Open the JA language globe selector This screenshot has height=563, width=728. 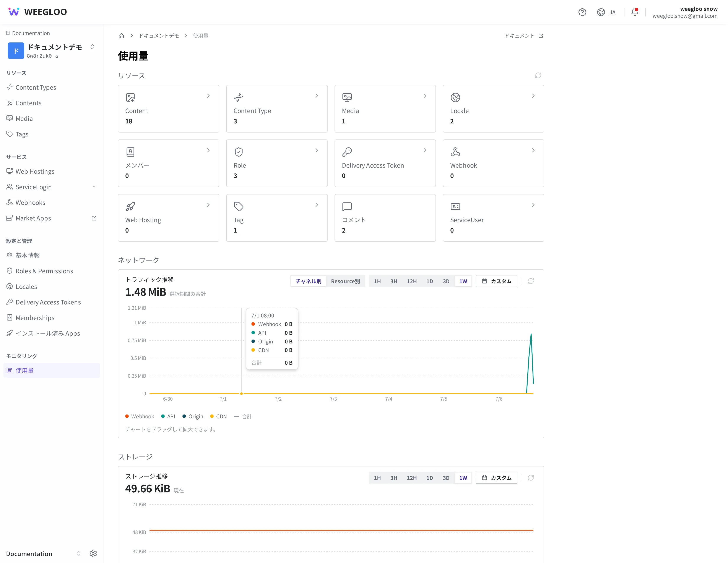[x=606, y=12]
